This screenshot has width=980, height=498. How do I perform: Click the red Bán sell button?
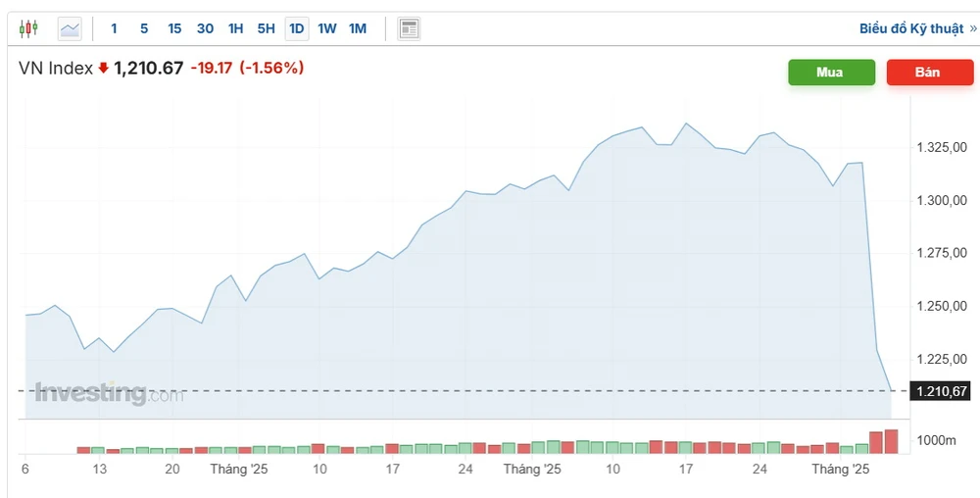[x=927, y=73]
